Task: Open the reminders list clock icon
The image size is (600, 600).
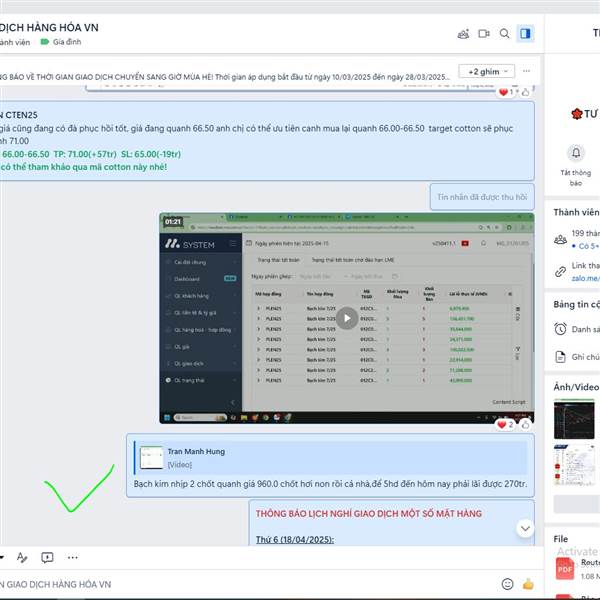Action: click(560, 329)
